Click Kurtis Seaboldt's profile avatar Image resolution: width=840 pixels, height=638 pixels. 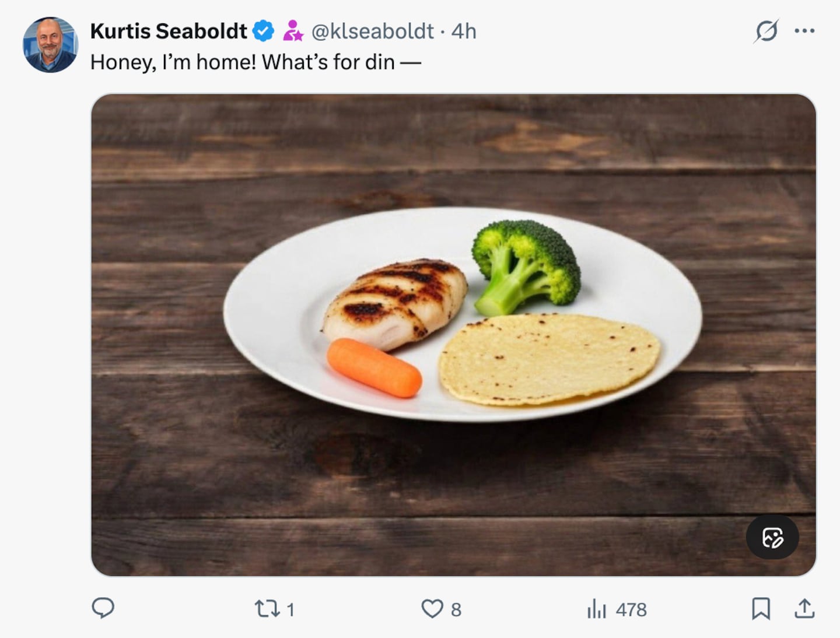(x=50, y=43)
